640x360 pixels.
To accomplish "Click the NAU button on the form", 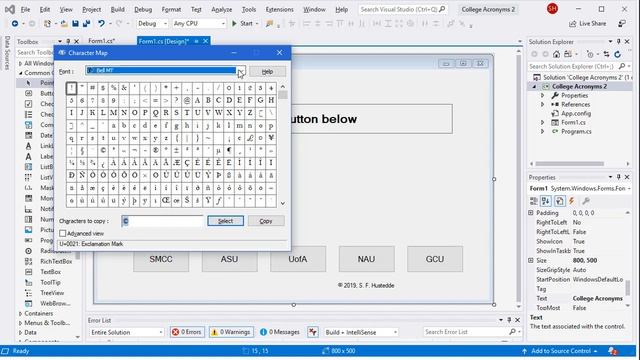I will click(366, 259).
